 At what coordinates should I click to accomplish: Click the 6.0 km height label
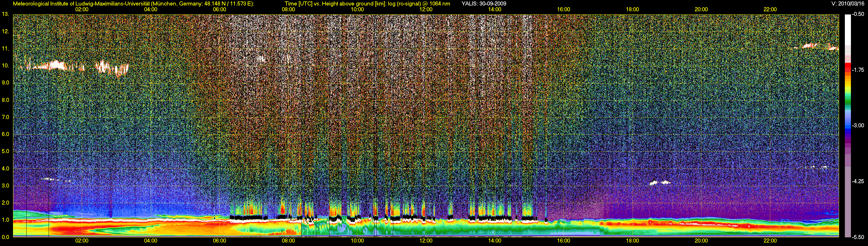point(5,134)
